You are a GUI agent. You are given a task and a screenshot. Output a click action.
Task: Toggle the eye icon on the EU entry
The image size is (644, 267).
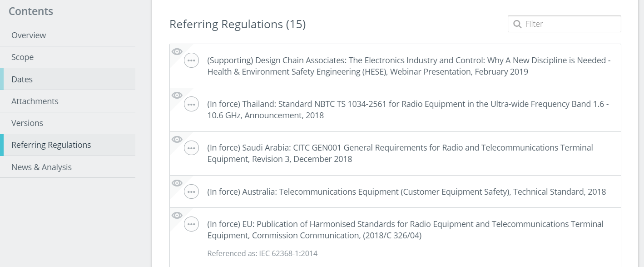177,215
